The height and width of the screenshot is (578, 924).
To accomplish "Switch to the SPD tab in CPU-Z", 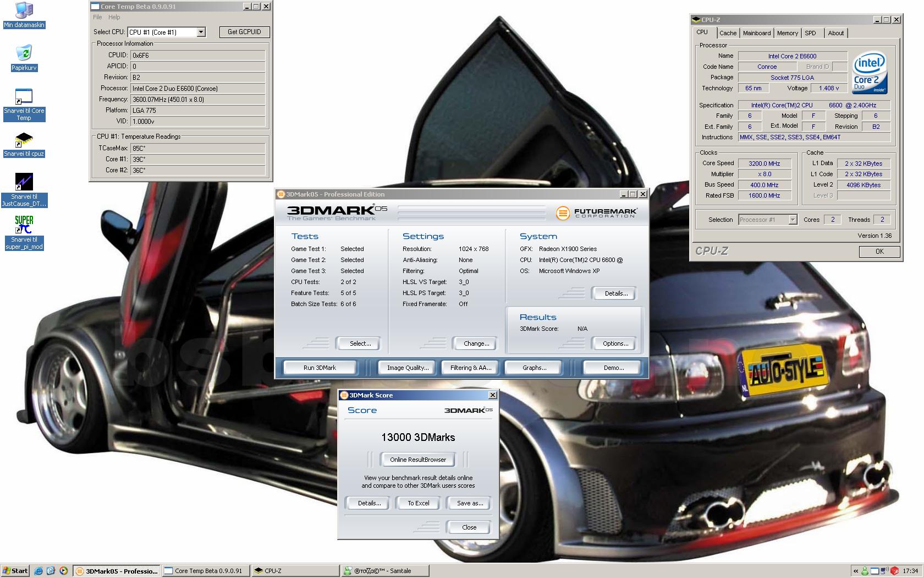I will (x=811, y=33).
